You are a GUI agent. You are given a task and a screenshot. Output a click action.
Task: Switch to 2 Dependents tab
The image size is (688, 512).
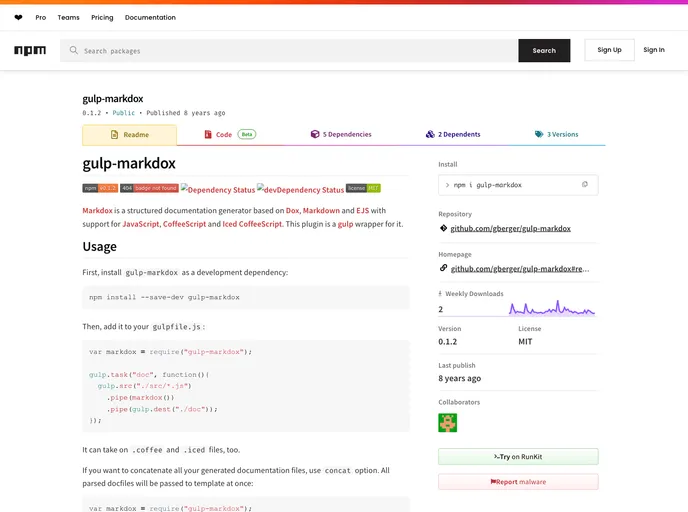[x=453, y=134]
